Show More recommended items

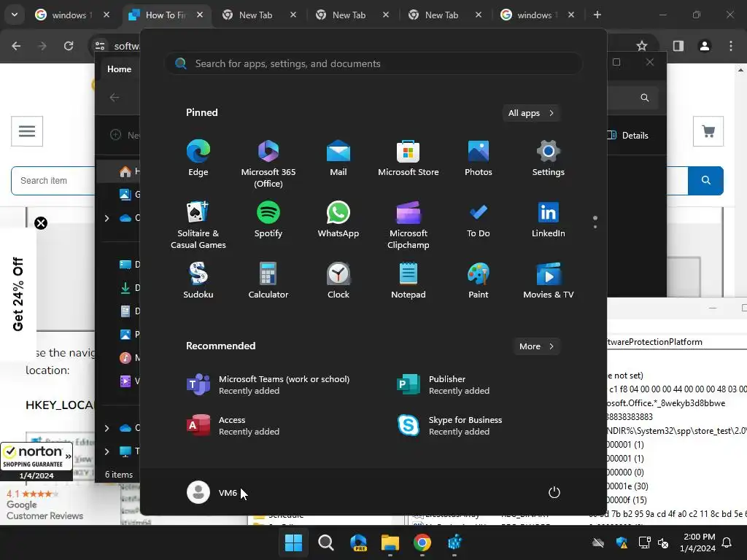pyautogui.click(x=536, y=346)
